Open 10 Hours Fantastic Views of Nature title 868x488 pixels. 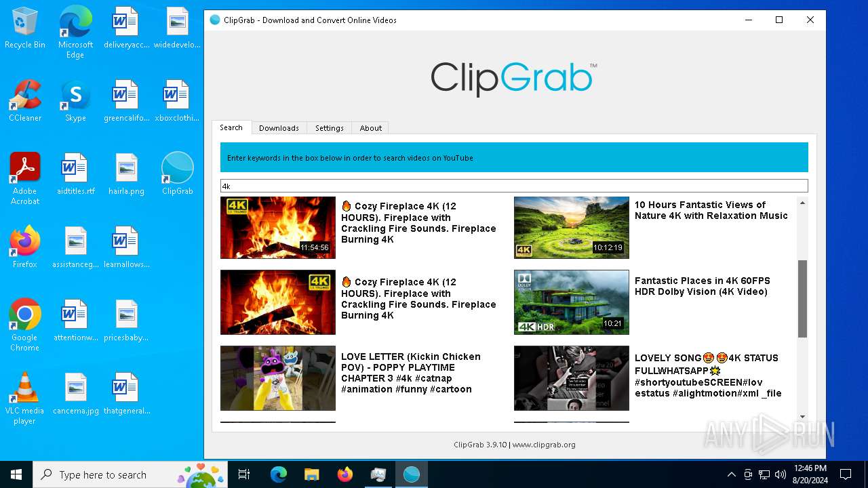[x=711, y=210]
